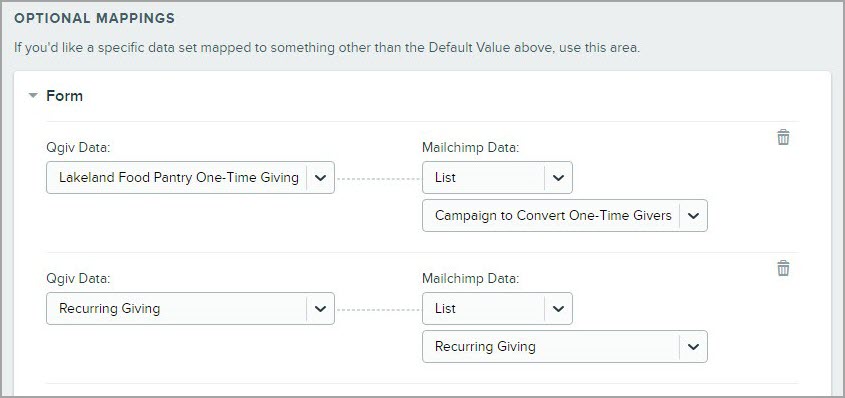Click chevron arrow beside Lakeland Food Pantry field

tap(321, 178)
